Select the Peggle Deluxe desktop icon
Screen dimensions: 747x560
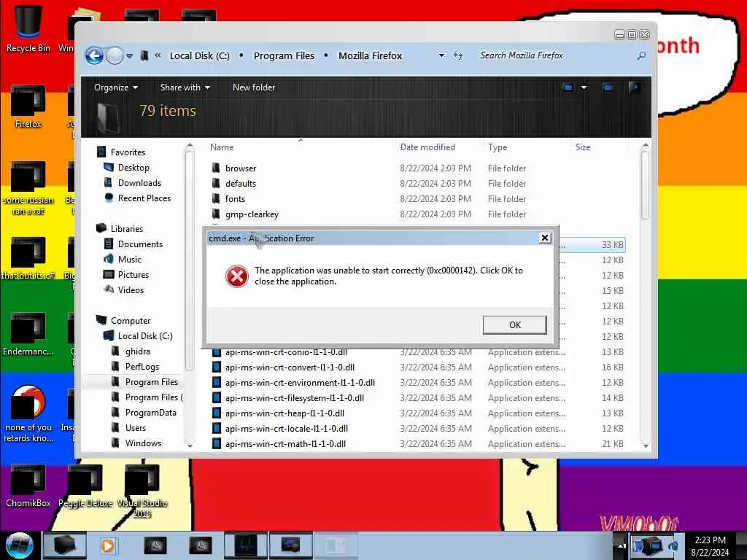tap(85, 485)
